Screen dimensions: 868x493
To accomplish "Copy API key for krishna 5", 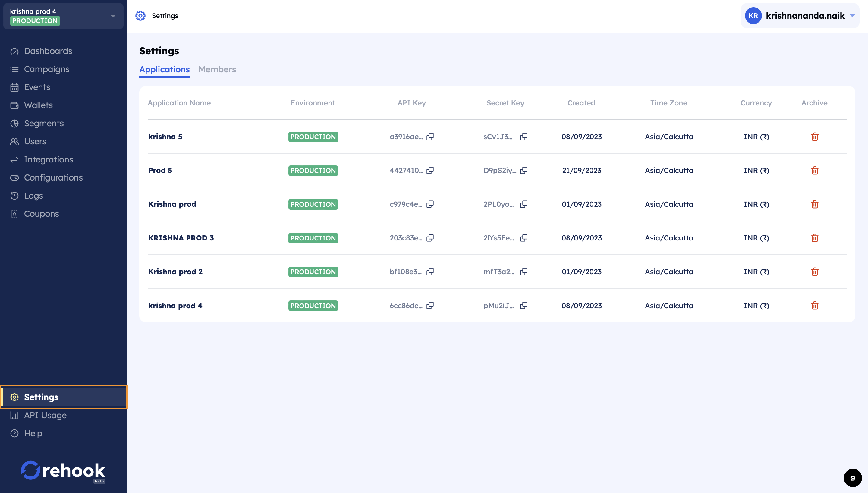I will pos(430,137).
